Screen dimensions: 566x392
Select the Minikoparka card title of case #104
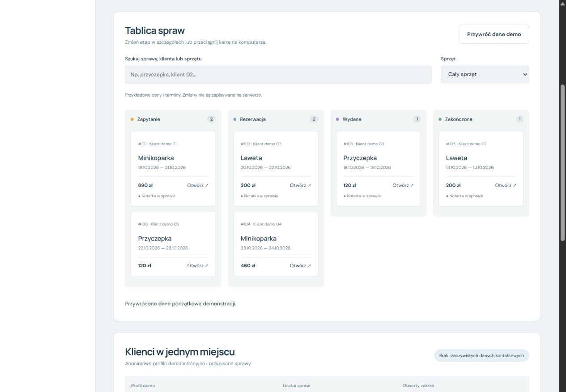click(259, 239)
